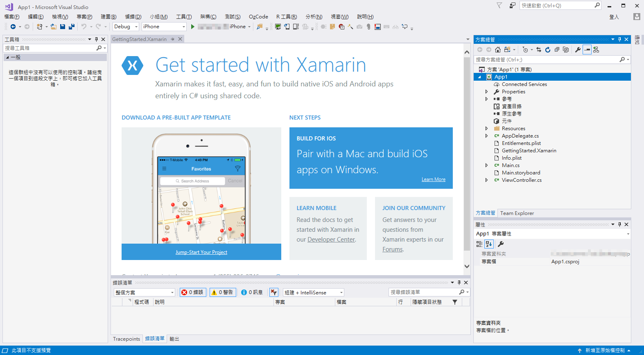Viewport: 644px width, 355px height.
Task: Expand the ViewController.cs node
Action: 486,180
